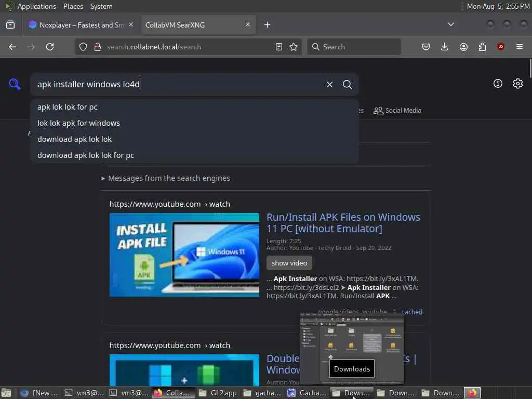Reload the current page
This screenshot has width=532, height=399.
pos(50,47)
